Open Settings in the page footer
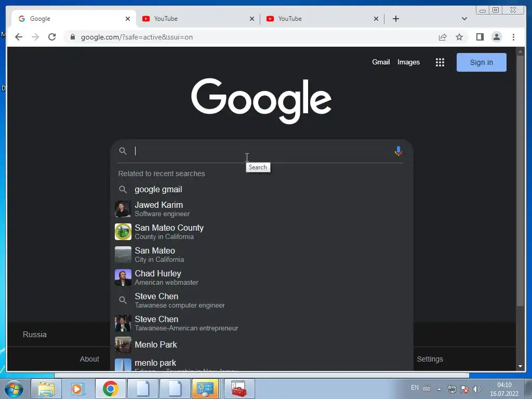The image size is (532, 399). 430,359
